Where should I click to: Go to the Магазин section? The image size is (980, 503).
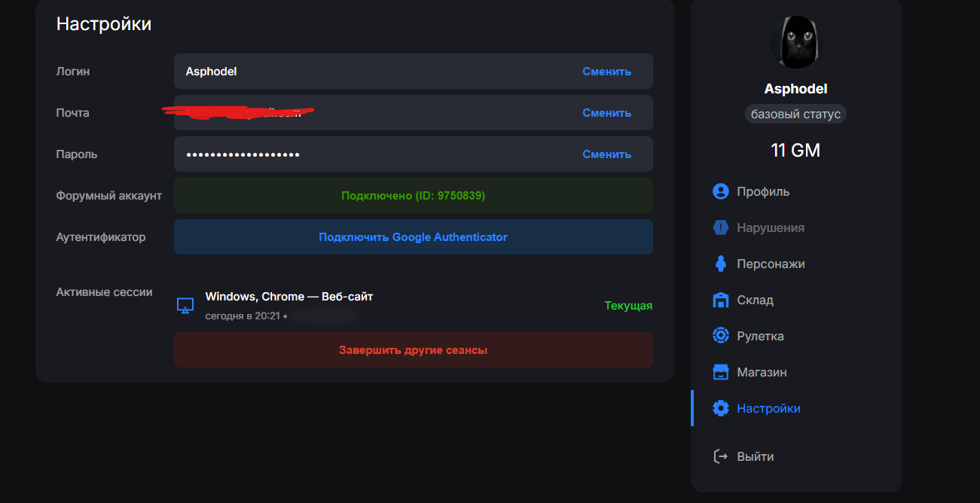pyautogui.click(x=762, y=372)
